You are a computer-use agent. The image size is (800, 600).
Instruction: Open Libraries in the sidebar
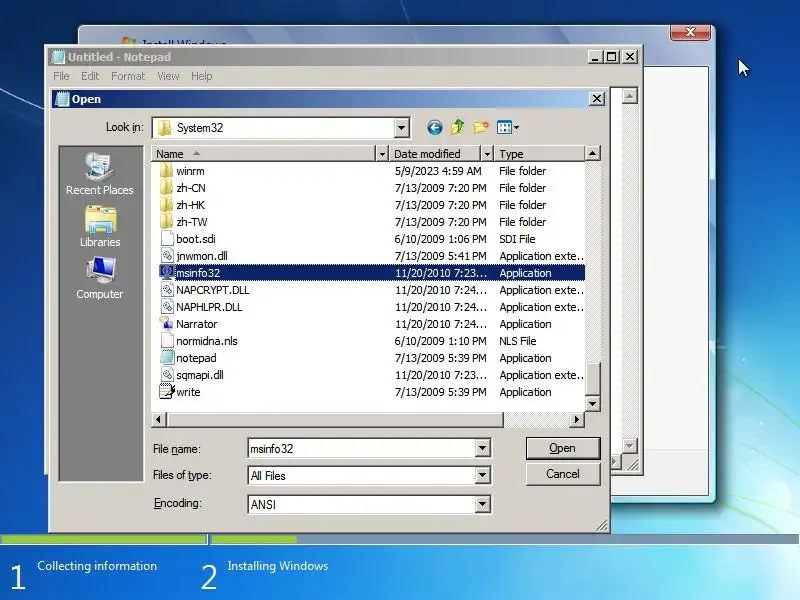pos(100,227)
